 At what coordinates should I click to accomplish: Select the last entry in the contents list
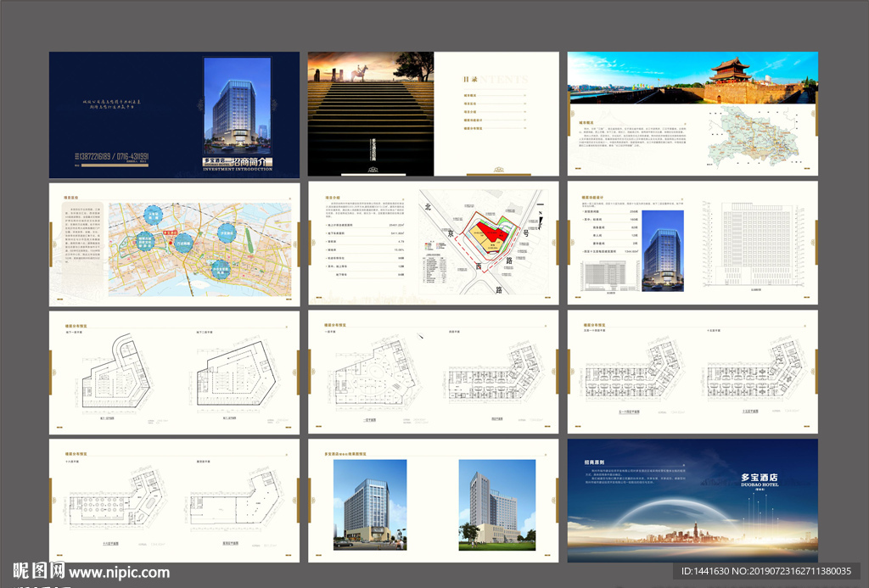(473, 128)
